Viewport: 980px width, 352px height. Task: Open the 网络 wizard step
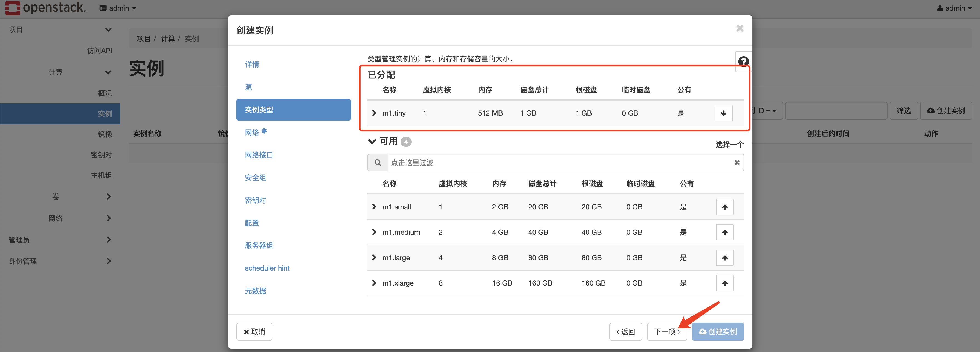(252, 132)
